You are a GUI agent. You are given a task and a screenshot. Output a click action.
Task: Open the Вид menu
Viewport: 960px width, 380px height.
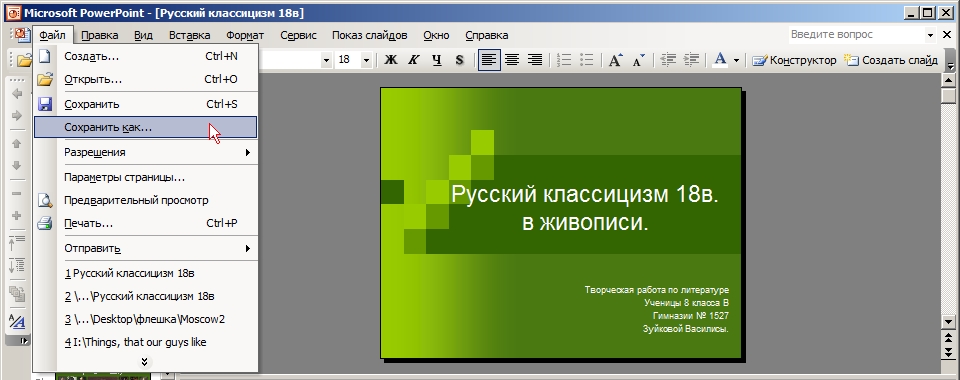click(x=143, y=35)
